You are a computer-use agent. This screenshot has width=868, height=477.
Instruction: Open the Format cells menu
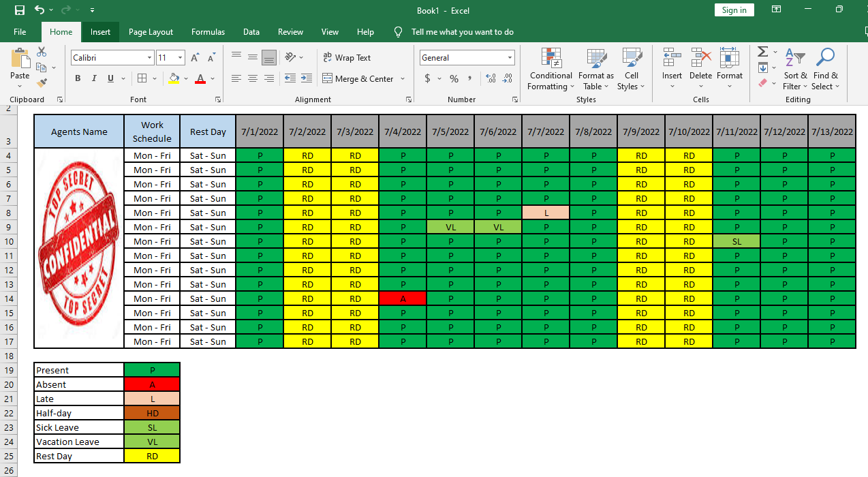pyautogui.click(x=729, y=70)
